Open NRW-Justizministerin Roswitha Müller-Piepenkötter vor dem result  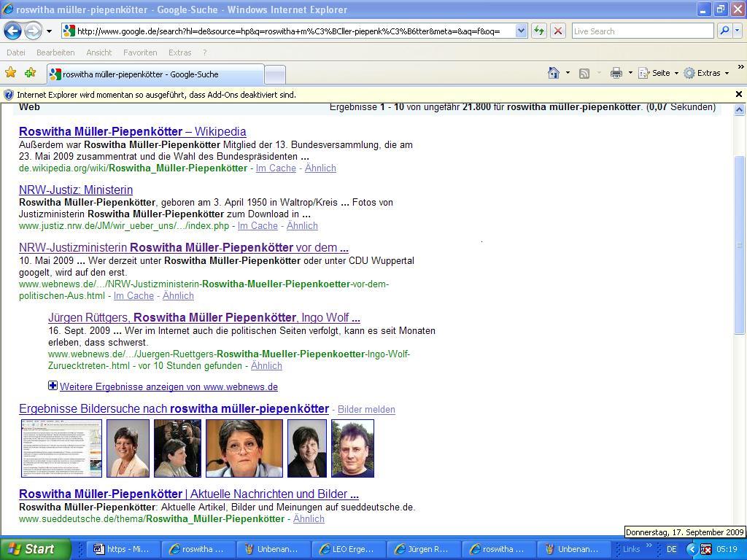(x=183, y=248)
